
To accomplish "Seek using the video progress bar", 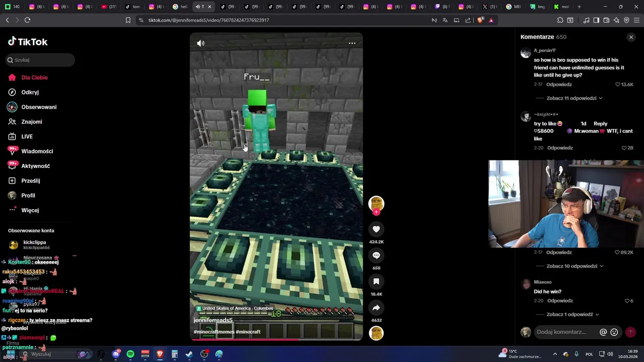I will 276,340.
